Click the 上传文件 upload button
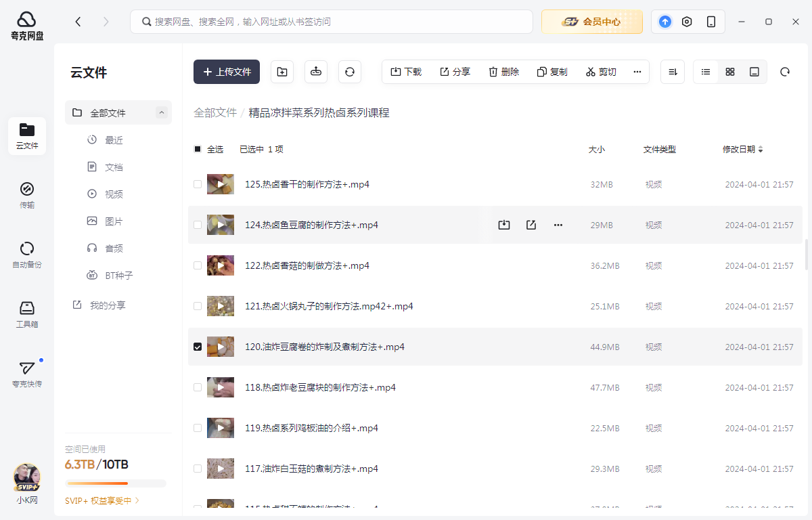This screenshot has width=812, height=520. pyautogui.click(x=227, y=72)
